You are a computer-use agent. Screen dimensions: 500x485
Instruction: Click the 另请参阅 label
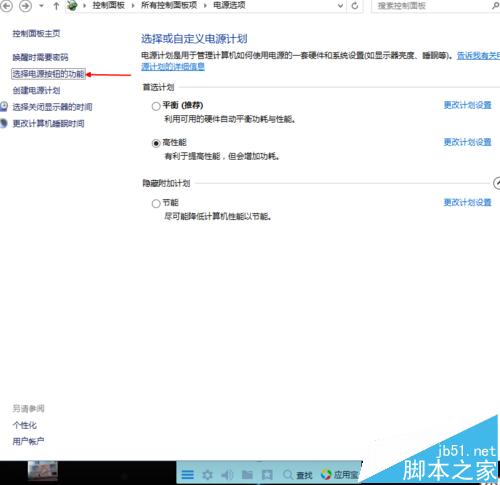tap(28, 408)
